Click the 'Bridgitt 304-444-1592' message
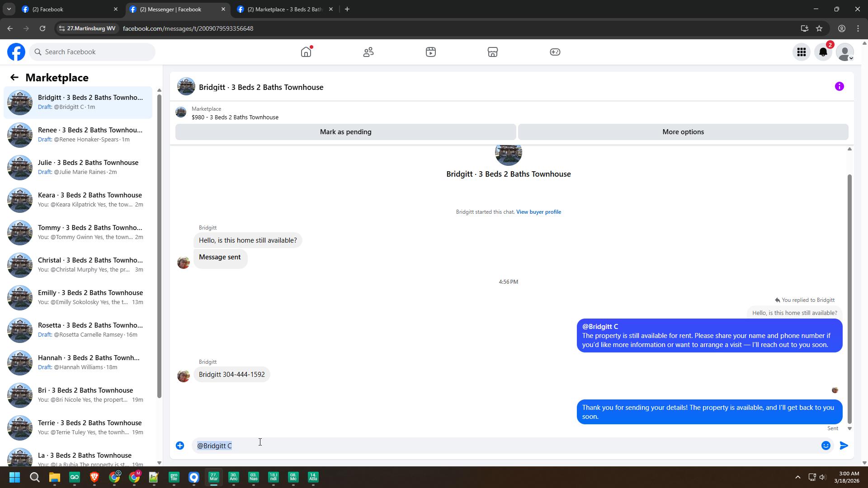868x488 pixels. coord(232,375)
